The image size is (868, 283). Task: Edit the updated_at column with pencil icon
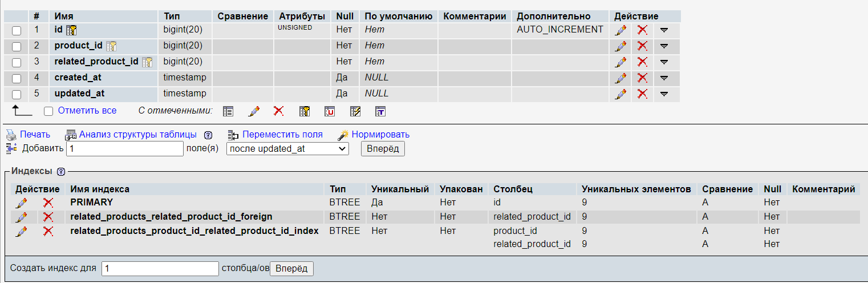click(x=620, y=94)
